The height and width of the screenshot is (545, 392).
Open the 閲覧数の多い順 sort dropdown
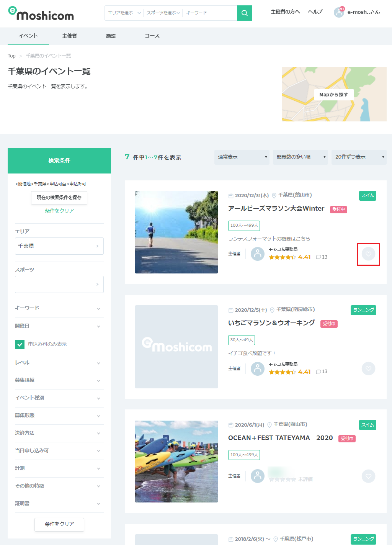coord(300,157)
